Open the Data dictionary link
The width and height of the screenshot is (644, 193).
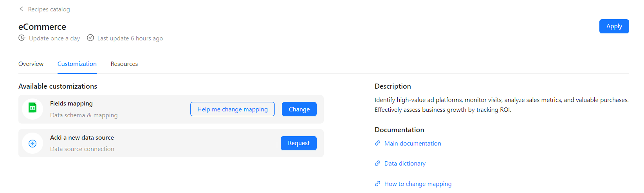coord(405,164)
